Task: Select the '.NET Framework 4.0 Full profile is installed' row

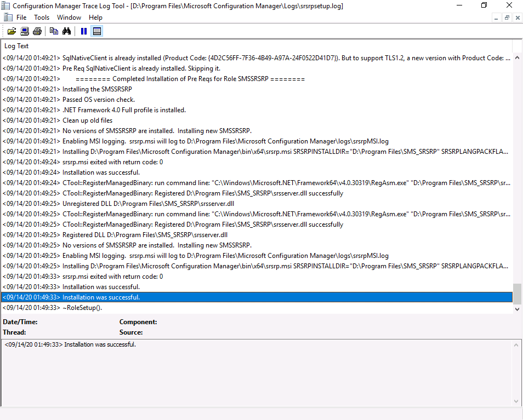Action: (257, 110)
